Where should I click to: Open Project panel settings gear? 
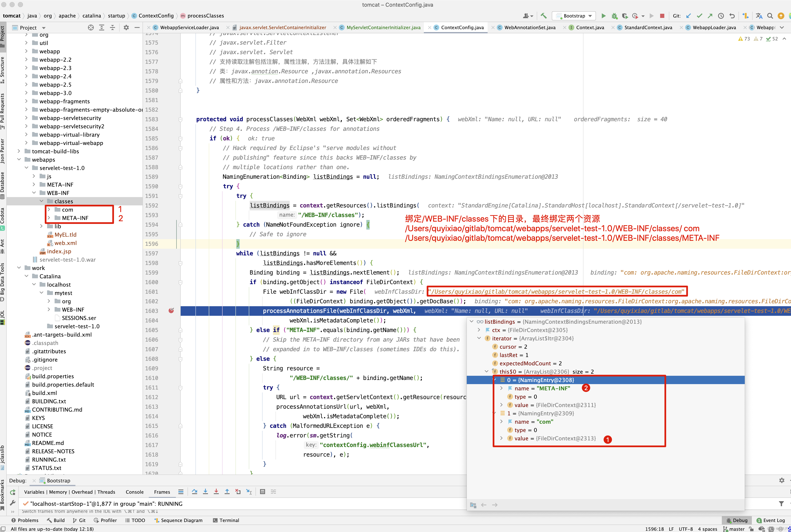[x=126, y=27]
